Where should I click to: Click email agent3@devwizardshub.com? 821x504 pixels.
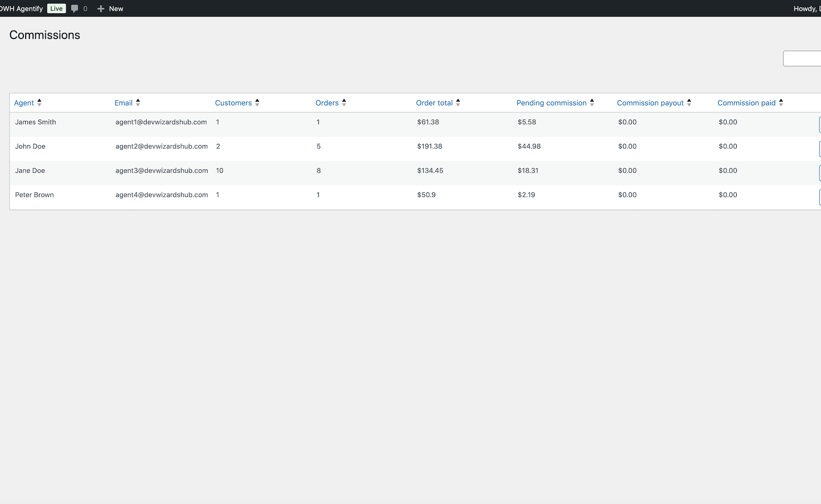[x=162, y=171]
